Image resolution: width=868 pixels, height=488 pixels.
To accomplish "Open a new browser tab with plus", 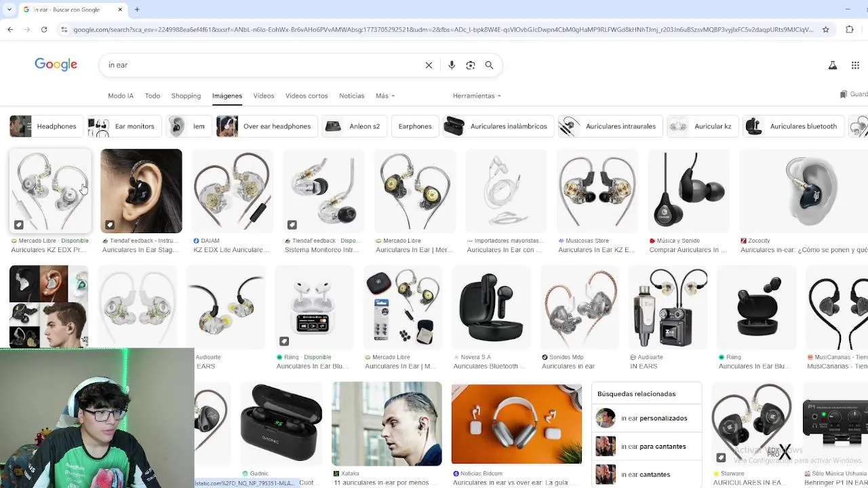I will (137, 9).
